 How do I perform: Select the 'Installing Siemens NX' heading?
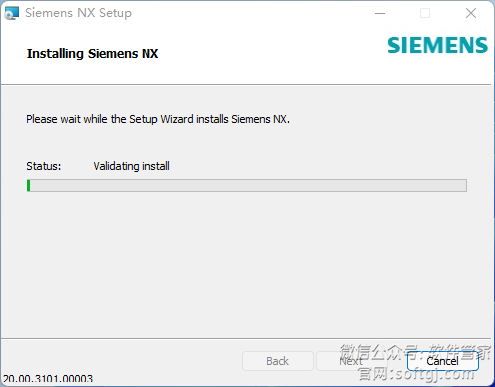coord(92,54)
